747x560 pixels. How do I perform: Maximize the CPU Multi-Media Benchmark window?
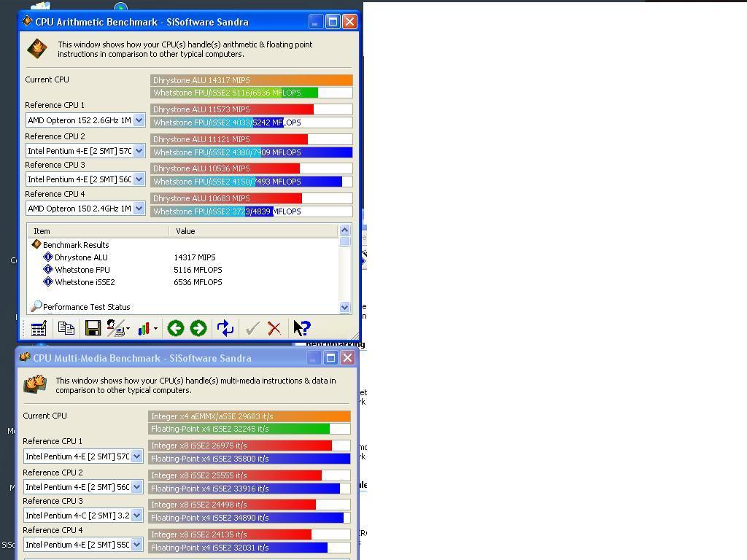coord(330,357)
